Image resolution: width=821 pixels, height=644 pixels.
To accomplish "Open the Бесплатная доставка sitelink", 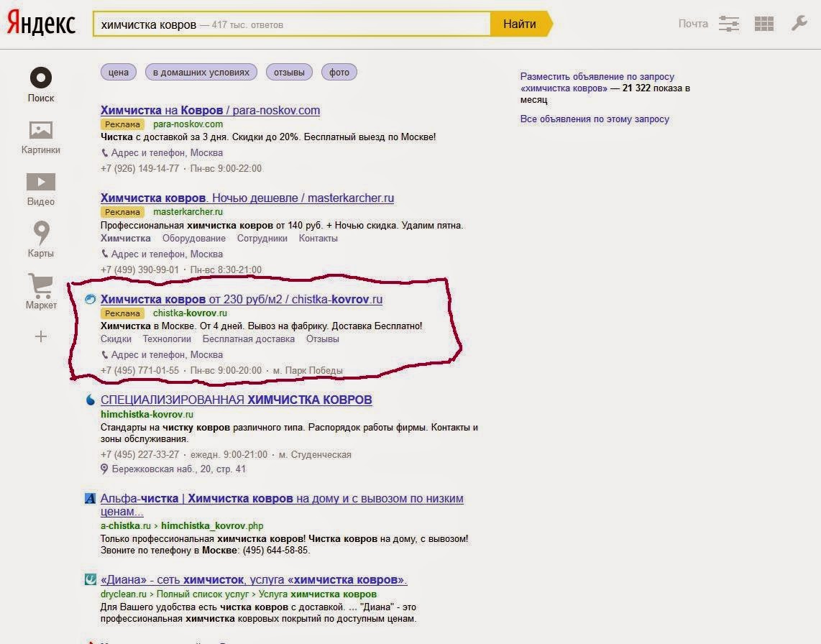I will (249, 339).
